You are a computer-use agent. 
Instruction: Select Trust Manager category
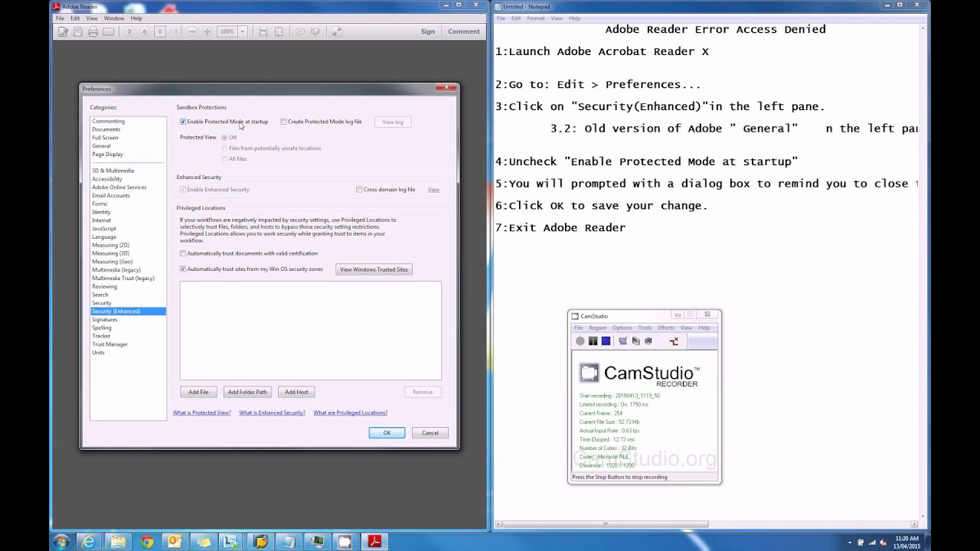point(109,344)
